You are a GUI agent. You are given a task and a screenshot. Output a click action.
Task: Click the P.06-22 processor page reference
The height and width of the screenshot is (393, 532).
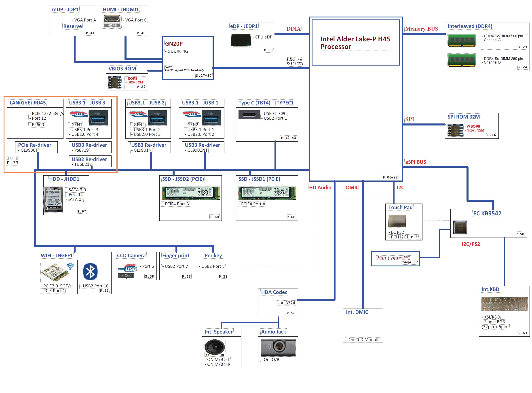(390, 177)
